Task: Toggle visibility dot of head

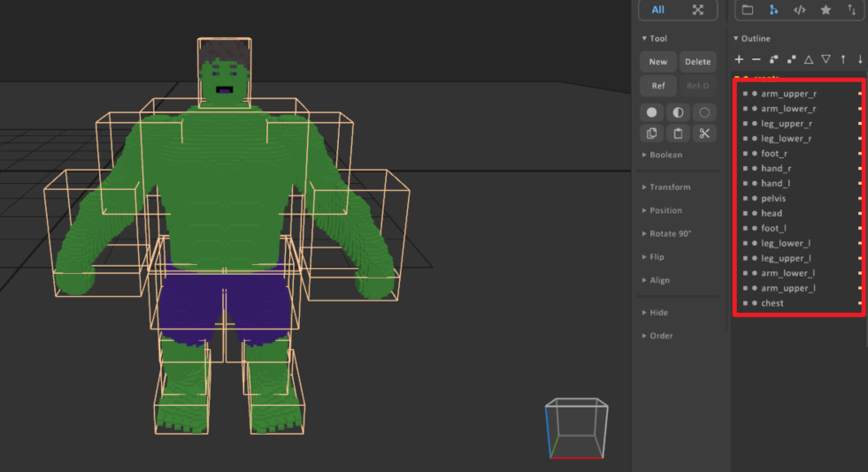Action: pyautogui.click(x=755, y=213)
